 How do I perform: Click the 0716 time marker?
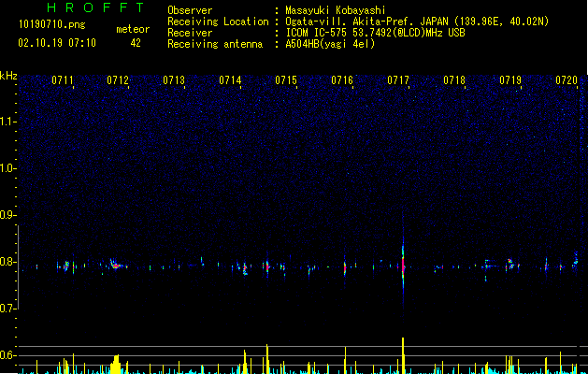tap(342, 80)
